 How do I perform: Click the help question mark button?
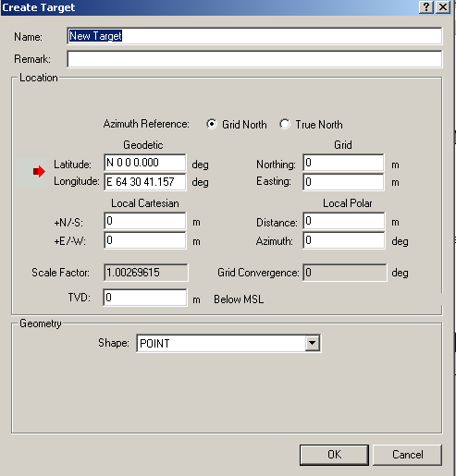tap(426, 6)
